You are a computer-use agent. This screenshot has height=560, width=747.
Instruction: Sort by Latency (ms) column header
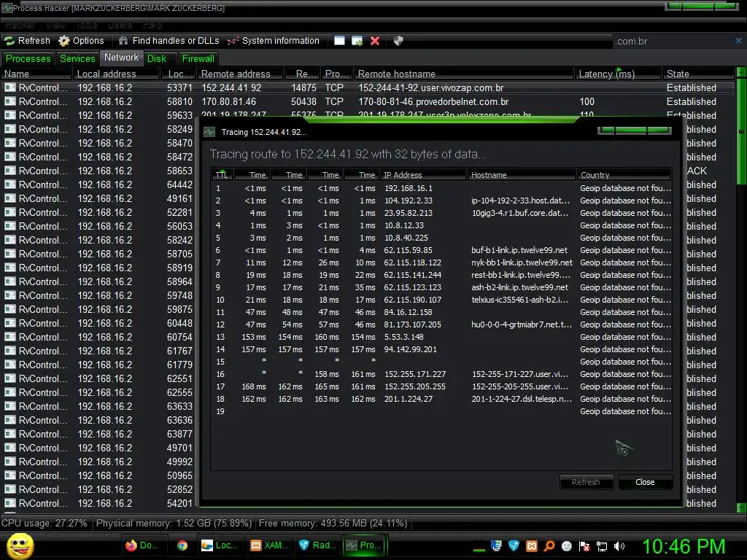(x=617, y=74)
